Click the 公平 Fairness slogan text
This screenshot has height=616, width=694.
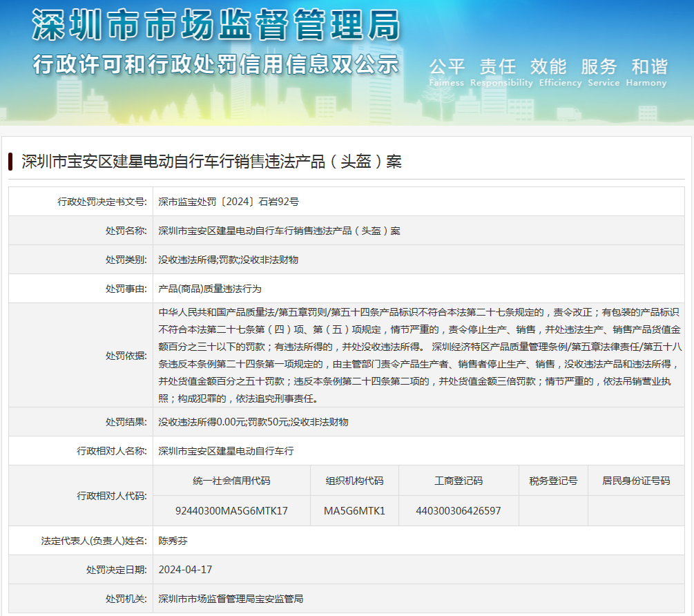pyautogui.click(x=447, y=72)
